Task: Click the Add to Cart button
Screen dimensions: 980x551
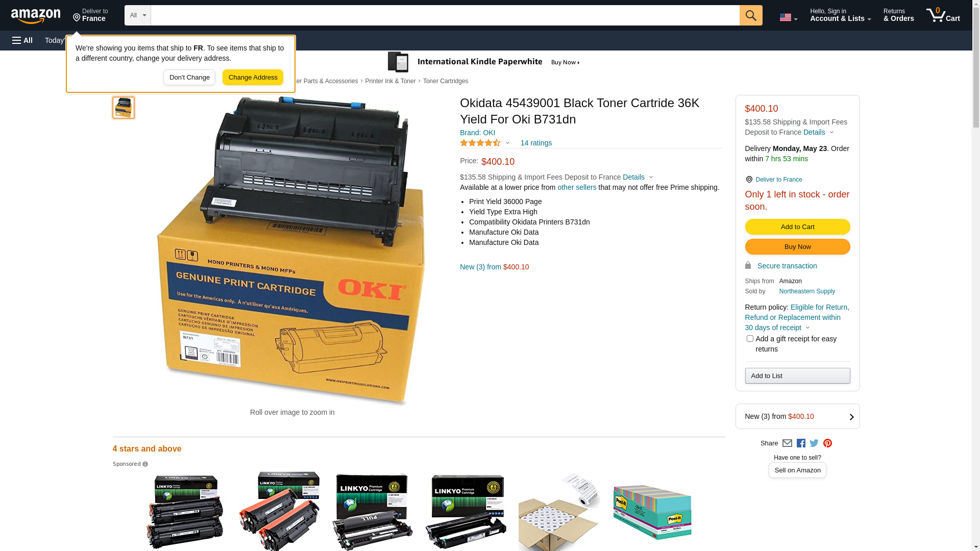Action: pos(798,227)
